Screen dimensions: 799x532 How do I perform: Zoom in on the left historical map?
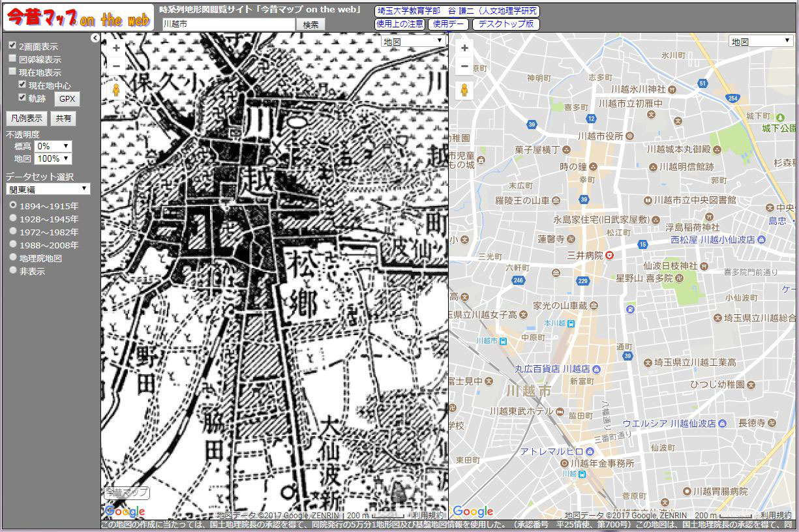click(x=116, y=48)
